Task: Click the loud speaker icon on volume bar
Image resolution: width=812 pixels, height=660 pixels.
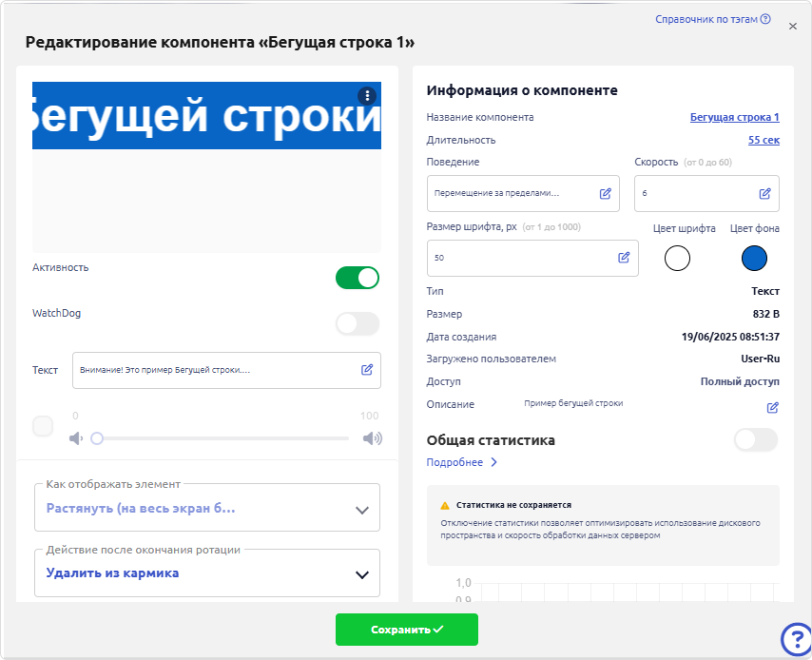Action: click(x=371, y=438)
